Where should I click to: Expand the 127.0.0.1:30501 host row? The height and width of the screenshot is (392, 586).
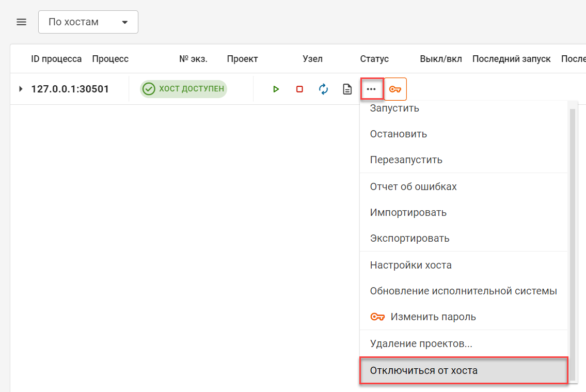21,89
